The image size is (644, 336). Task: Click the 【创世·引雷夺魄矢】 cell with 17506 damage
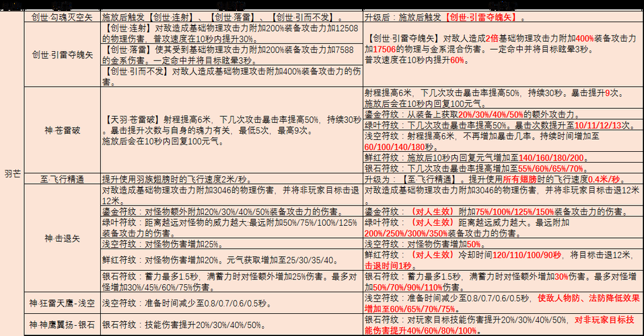(x=503, y=54)
